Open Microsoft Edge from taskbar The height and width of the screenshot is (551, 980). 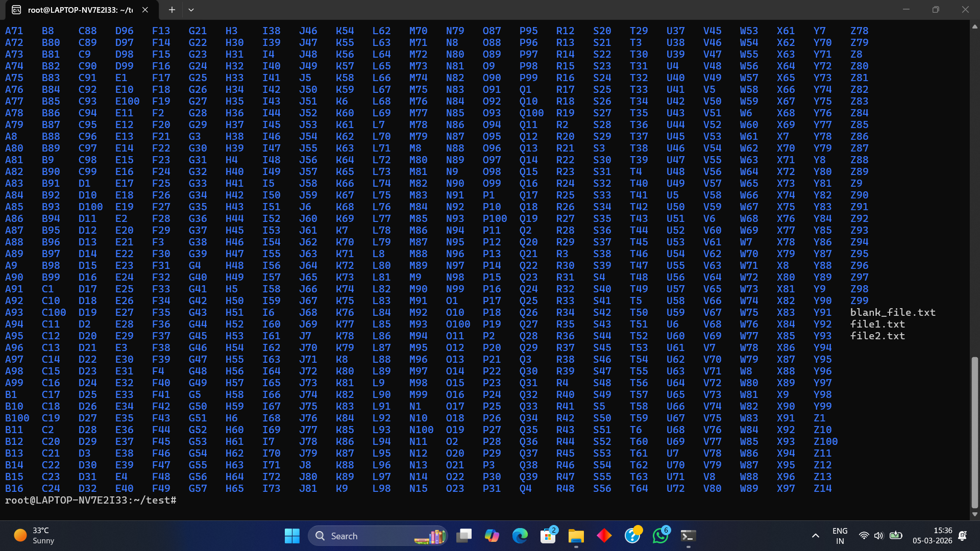(x=520, y=536)
